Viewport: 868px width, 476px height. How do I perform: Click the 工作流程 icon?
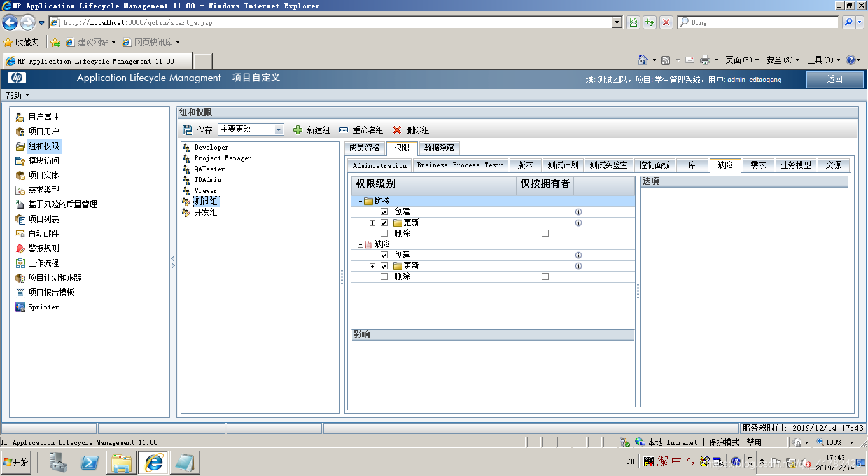(x=20, y=263)
